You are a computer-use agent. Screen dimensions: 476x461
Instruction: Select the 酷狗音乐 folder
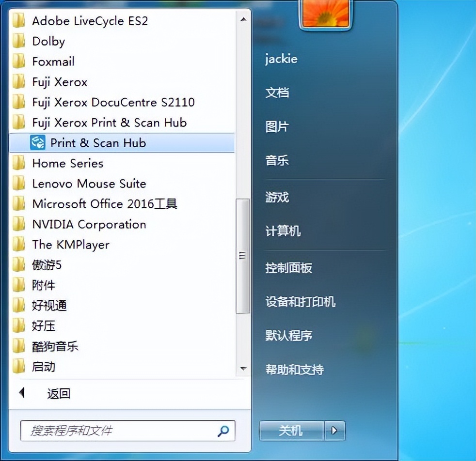[x=55, y=346]
